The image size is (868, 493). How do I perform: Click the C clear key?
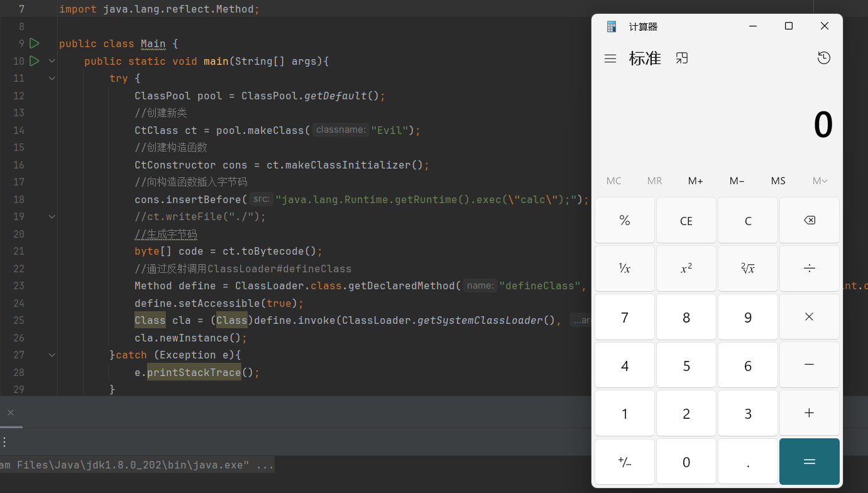748,221
